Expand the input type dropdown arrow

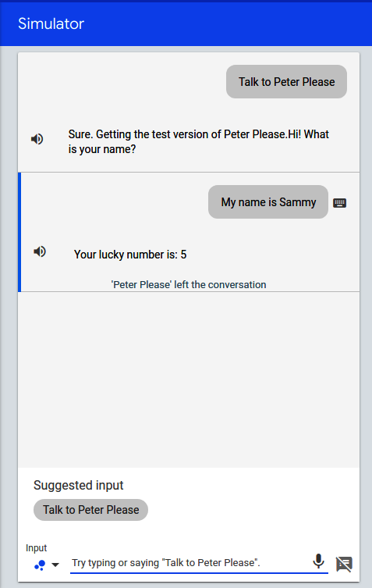click(x=55, y=565)
